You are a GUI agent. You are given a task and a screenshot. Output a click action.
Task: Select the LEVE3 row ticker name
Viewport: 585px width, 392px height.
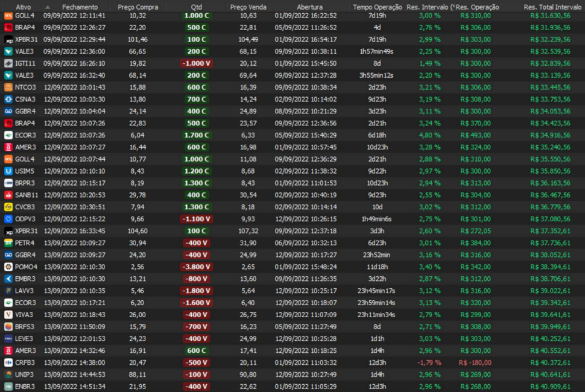pos(24,338)
